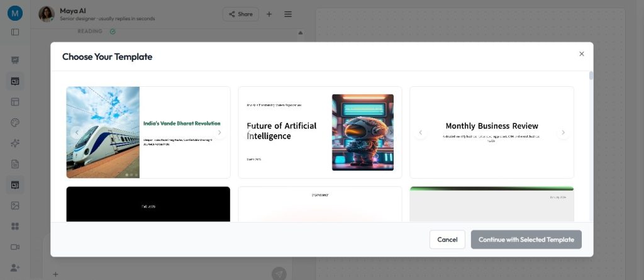Open the video camera sidebar icon
The height and width of the screenshot is (280, 644).
tap(15, 247)
